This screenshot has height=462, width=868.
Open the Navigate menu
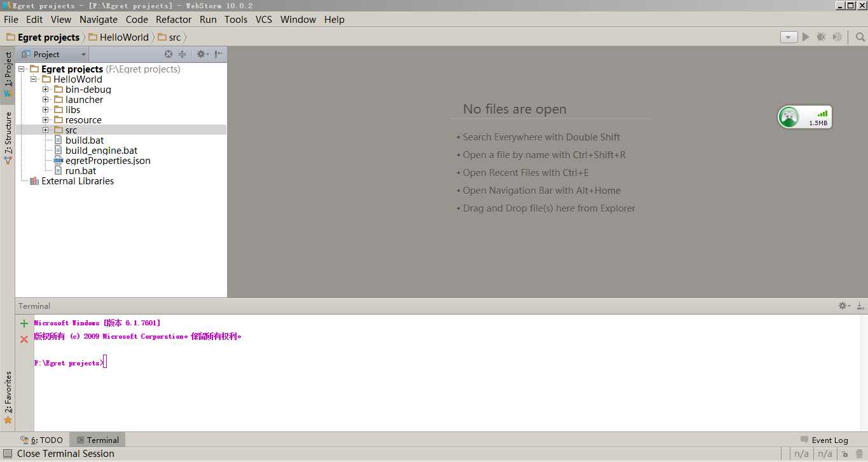pyautogui.click(x=99, y=20)
